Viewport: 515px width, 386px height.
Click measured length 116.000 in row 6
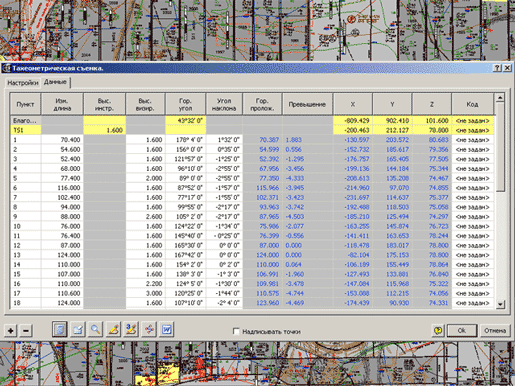(62, 188)
